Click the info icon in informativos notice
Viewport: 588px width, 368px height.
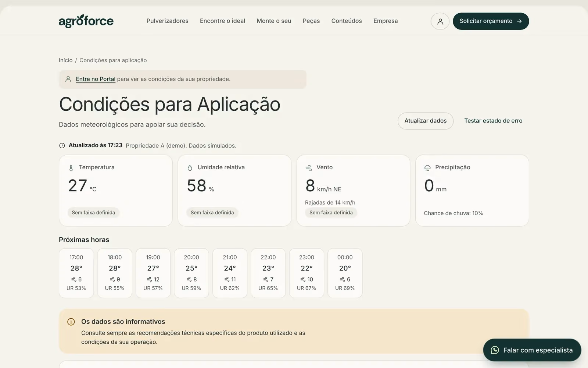coord(71,322)
